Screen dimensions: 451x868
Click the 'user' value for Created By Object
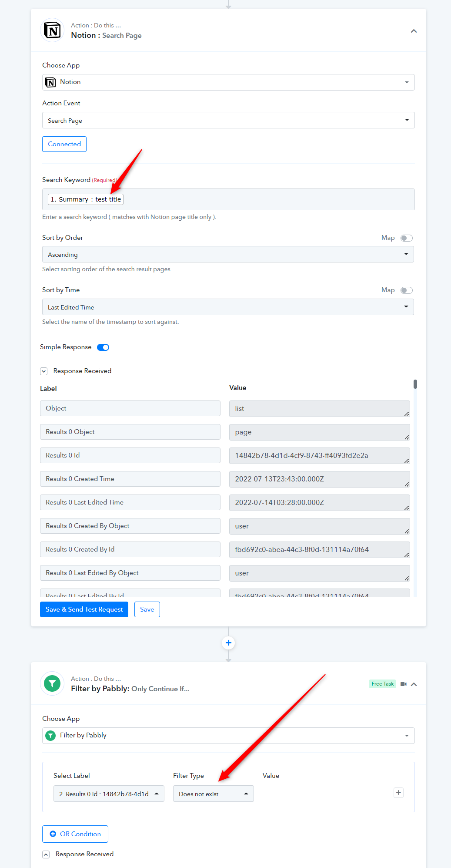coord(320,526)
